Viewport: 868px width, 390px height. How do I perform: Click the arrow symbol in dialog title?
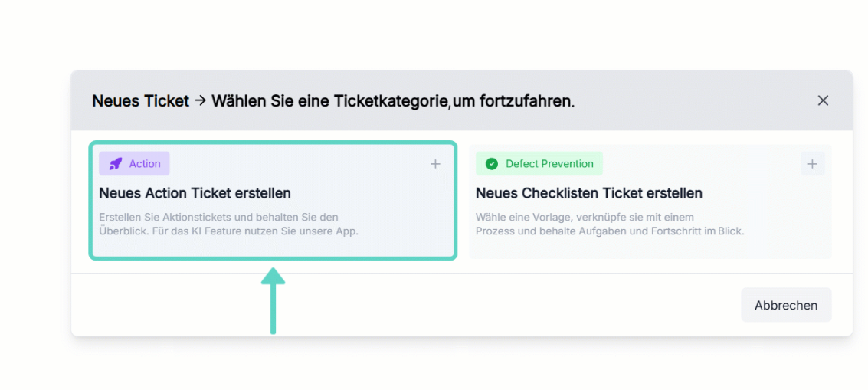[x=201, y=101]
